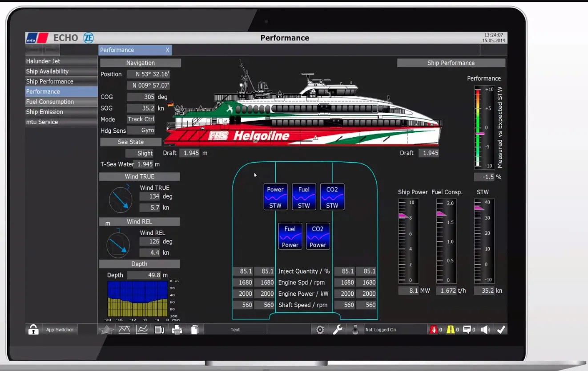Toggle the Fuel vs STW chart

(304, 196)
